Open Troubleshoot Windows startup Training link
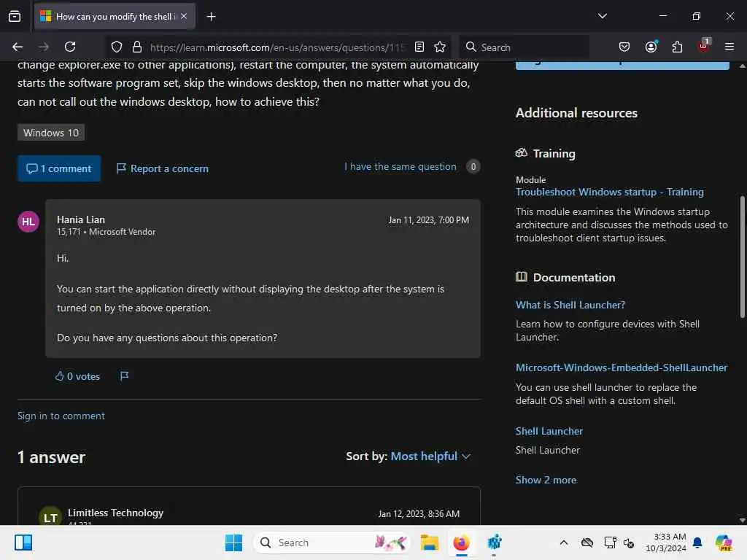 click(609, 192)
